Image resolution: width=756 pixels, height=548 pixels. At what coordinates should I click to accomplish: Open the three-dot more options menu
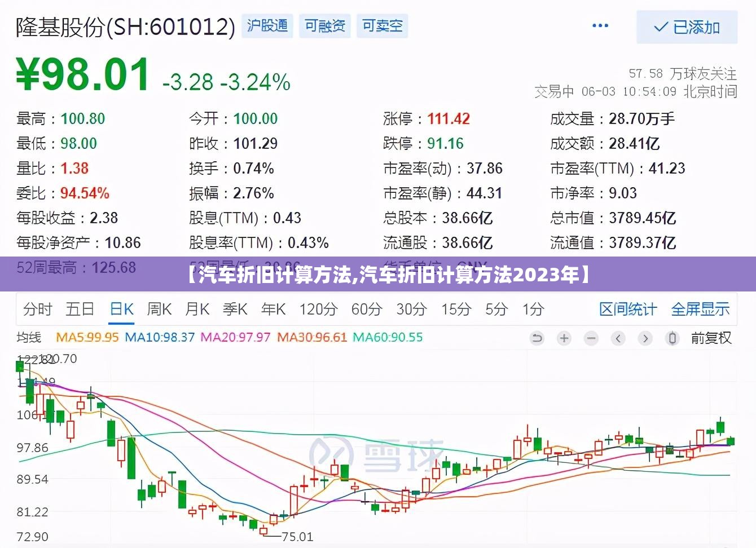(600, 26)
